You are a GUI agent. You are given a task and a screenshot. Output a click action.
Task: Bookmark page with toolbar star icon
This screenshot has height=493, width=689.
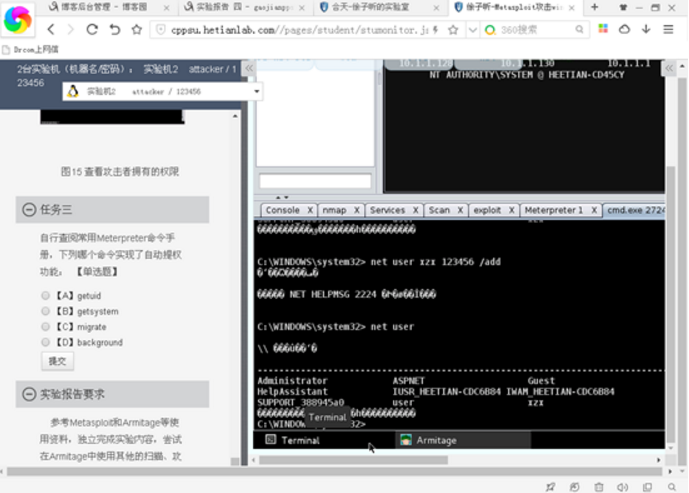(x=137, y=29)
